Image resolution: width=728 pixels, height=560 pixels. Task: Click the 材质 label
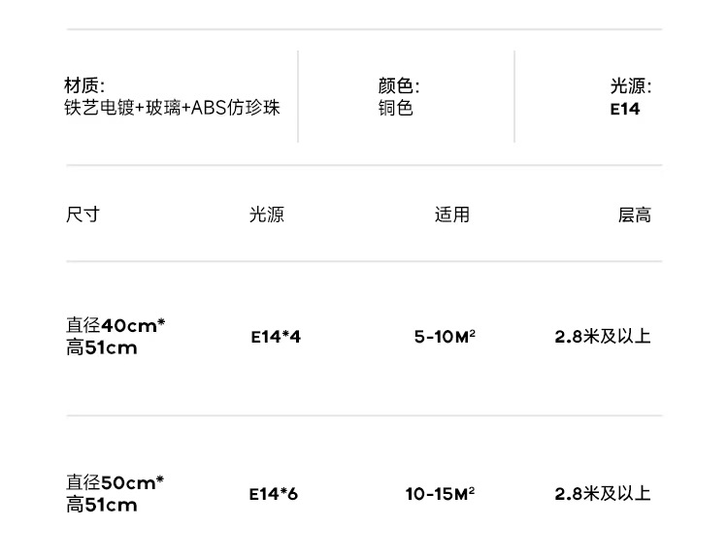pyautogui.click(x=84, y=86)
